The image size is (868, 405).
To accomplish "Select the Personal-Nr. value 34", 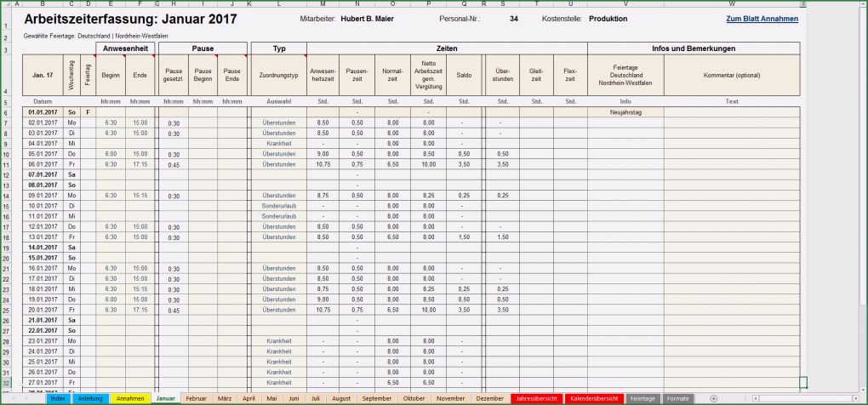I will tap(514, 19).
